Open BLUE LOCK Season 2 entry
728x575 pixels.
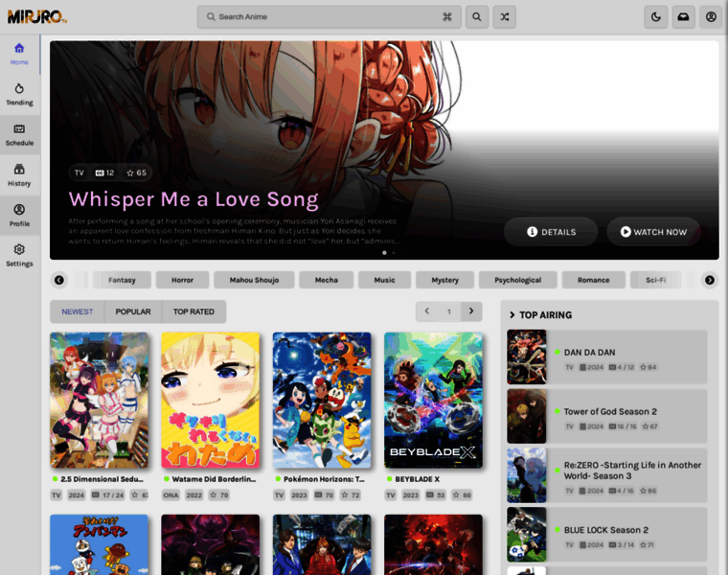tap(606, 535)
